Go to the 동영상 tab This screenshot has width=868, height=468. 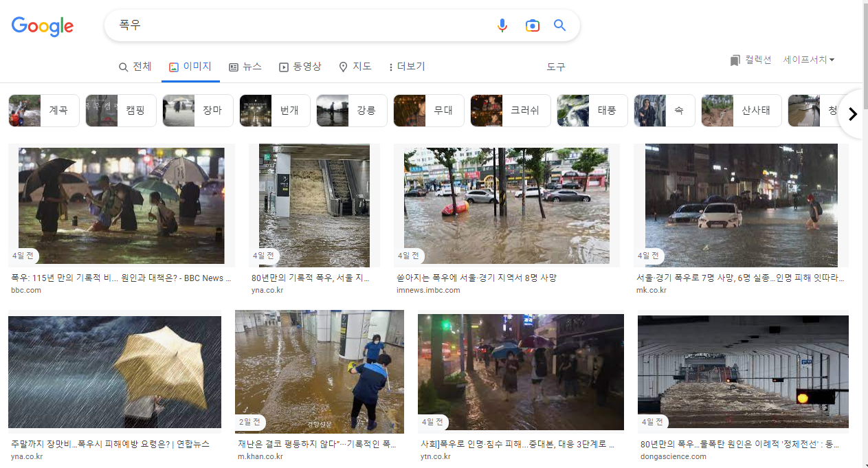tap(300, 67)
